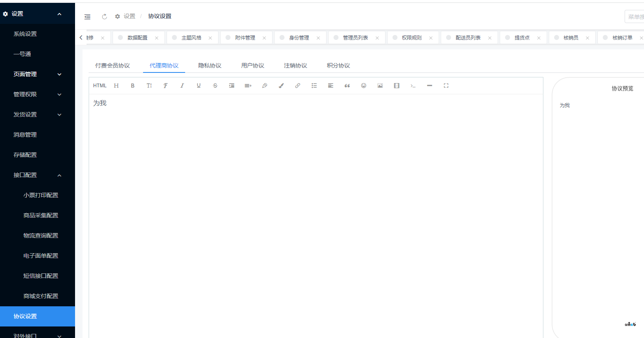Toggle bold formatting in the editor
Viewport: 644px width, 338px height.
132,85
